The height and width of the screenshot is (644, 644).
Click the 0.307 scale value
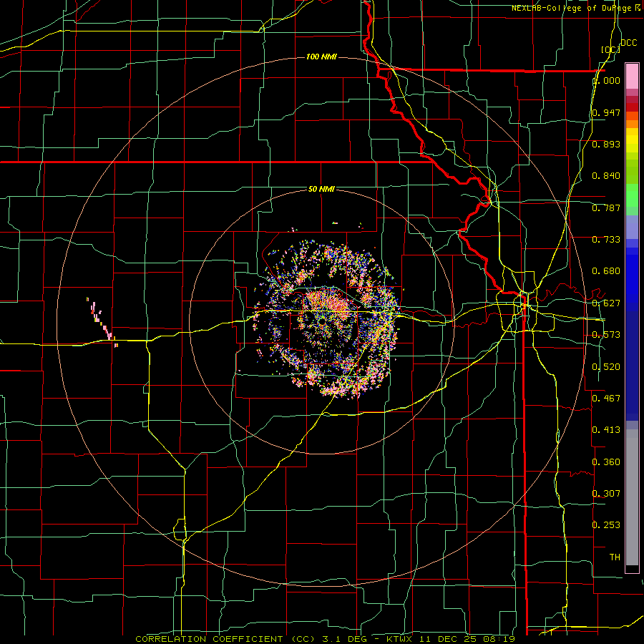[x=606, y=493]
